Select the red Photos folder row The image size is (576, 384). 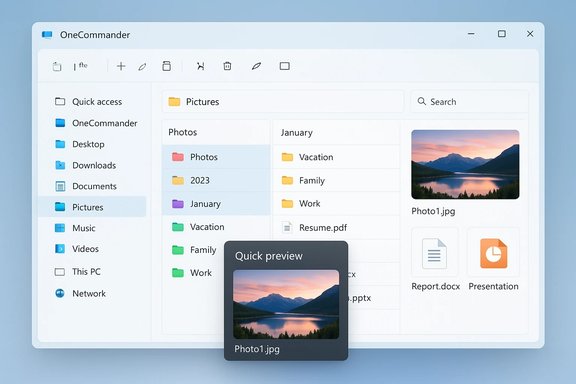click(216, 157)
